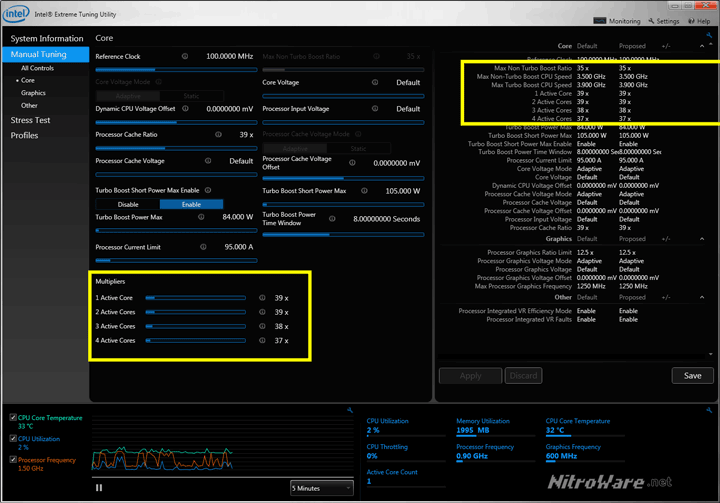Viewport: 720px width, 503px height.
Task: Click wrench icon above the monitoring graph
Action: 350,410
